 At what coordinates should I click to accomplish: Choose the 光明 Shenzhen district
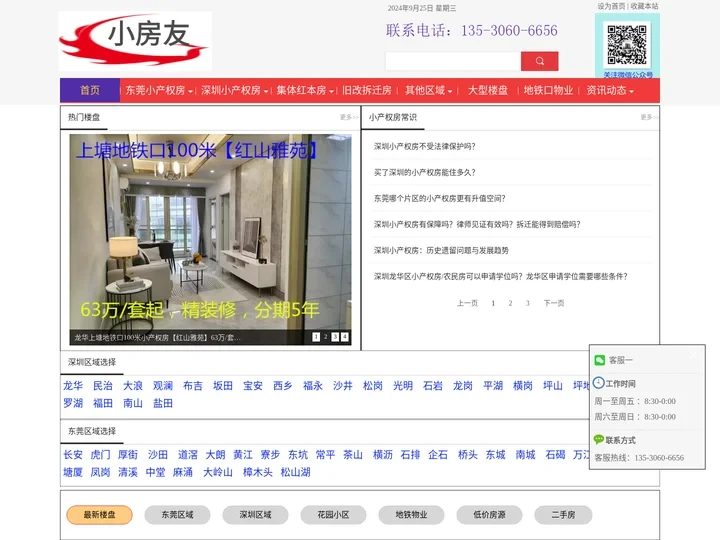point(403,386)
